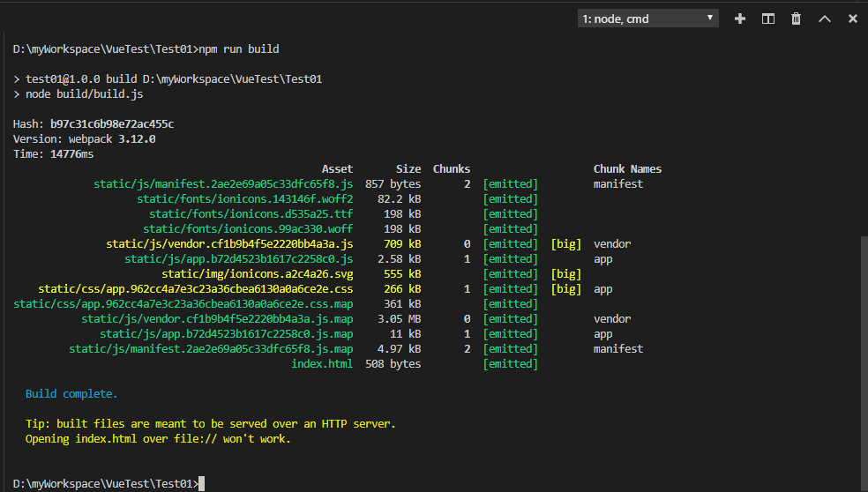This screenshot has width=868, height=492.
Task: Click 'Build complete.' message
Action: click(71, 393)
